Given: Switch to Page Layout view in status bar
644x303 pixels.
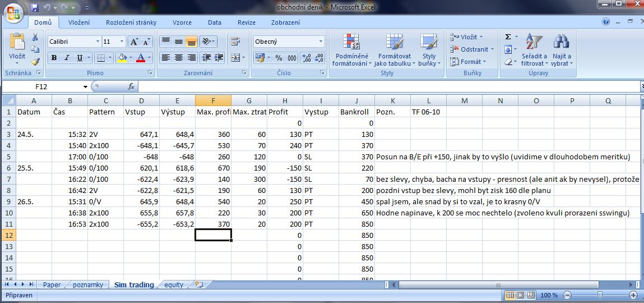Looking at the screenshot, I should 520,295.
